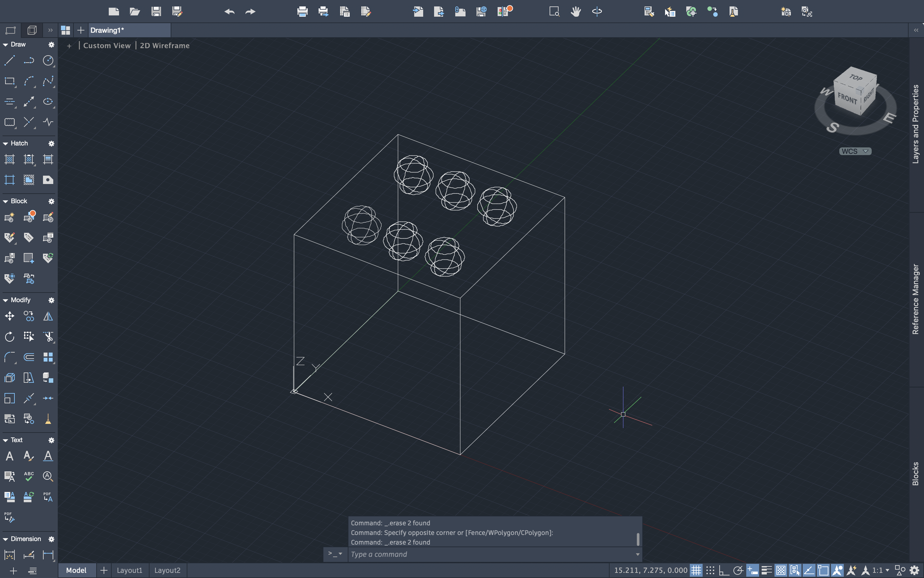Toggle transparency display in the status bar
Screen dimensions: 924x578
point(781,570)
